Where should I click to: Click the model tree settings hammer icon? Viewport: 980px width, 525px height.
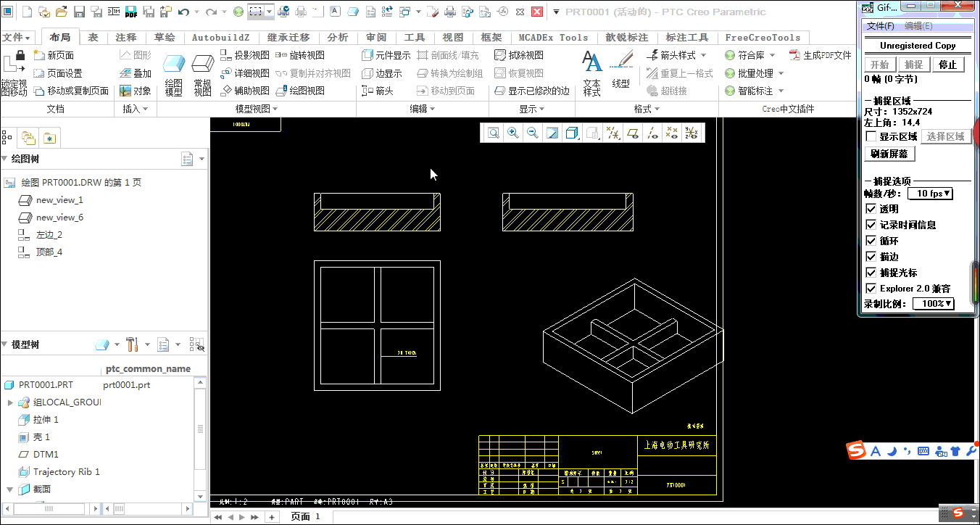point(132,344)
